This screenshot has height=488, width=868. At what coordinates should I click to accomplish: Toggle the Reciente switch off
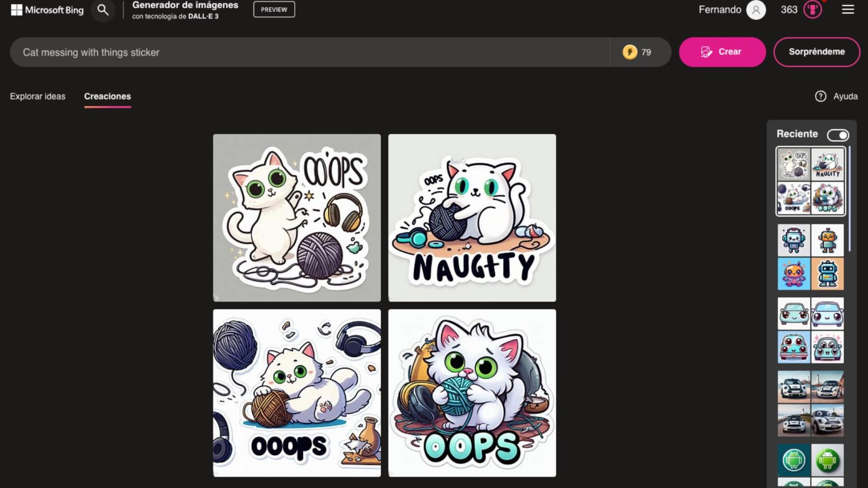[838, 135]
